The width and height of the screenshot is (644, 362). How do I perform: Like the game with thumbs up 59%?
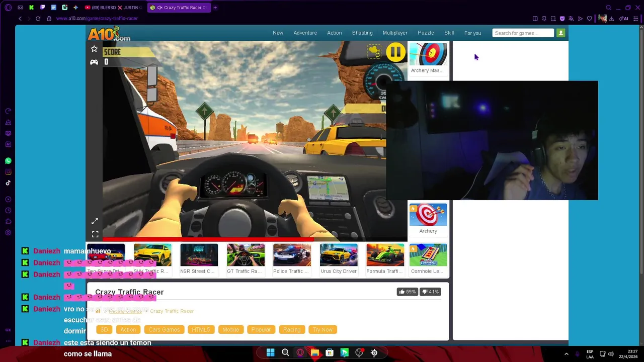point(407,292)
